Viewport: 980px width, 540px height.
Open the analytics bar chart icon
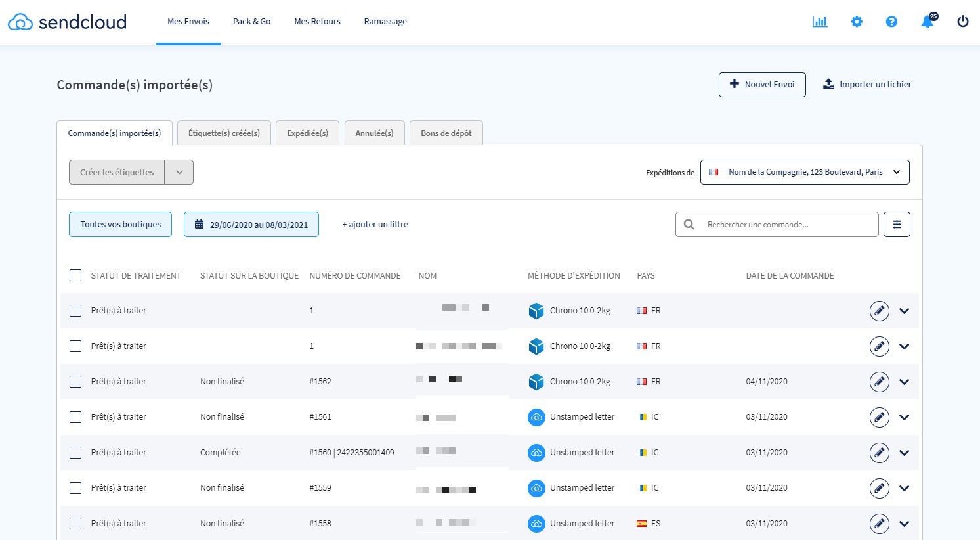820,22
